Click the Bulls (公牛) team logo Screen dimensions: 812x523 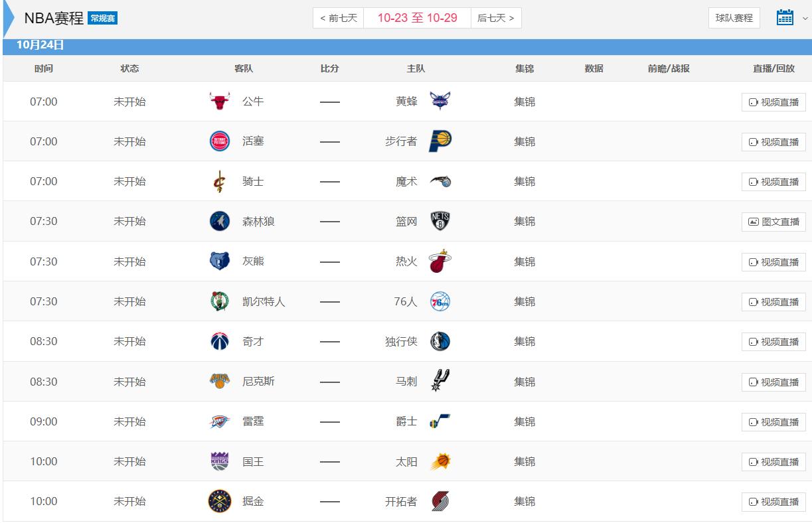(x=220, y=102)
